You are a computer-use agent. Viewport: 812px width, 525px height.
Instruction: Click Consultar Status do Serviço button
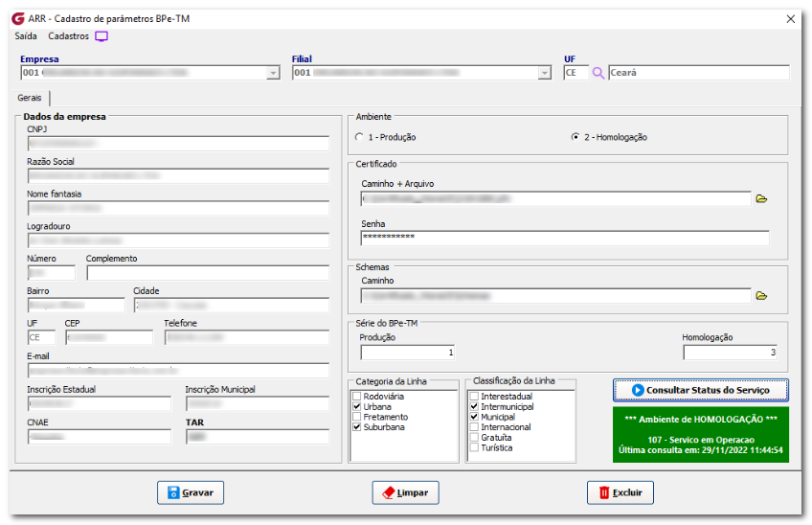pyautogui.click(x=701, y=390)
